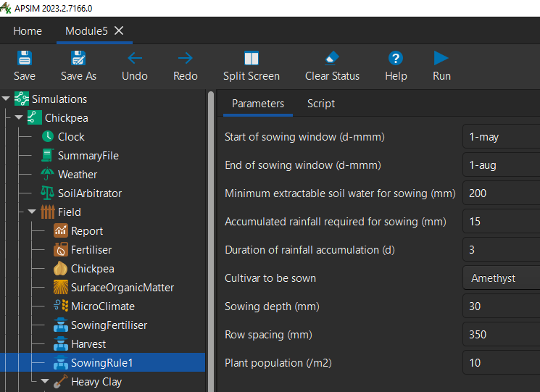The image size is (540, 392).
Task: Click the SummaryFile icon
Action: [47, 155]
